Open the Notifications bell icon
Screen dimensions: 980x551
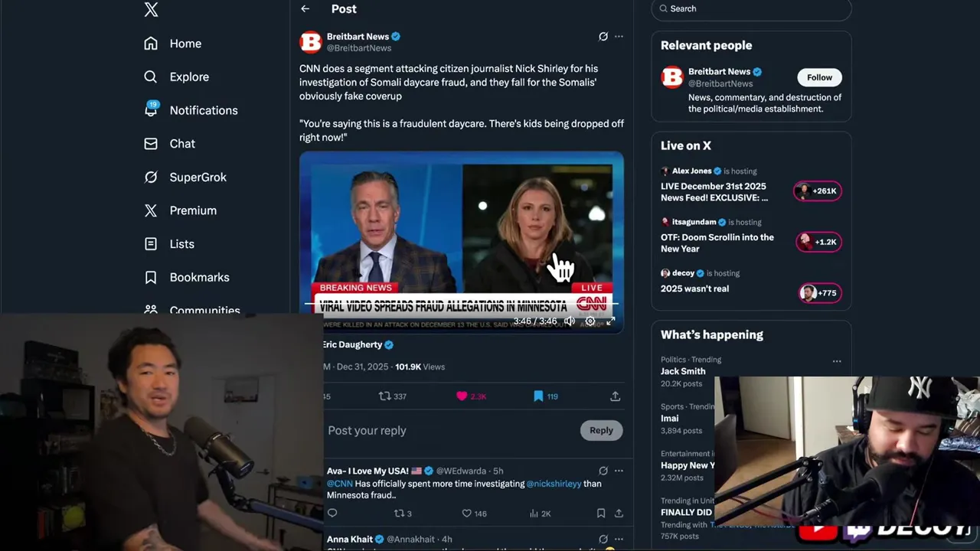click(x=151, y=109)
